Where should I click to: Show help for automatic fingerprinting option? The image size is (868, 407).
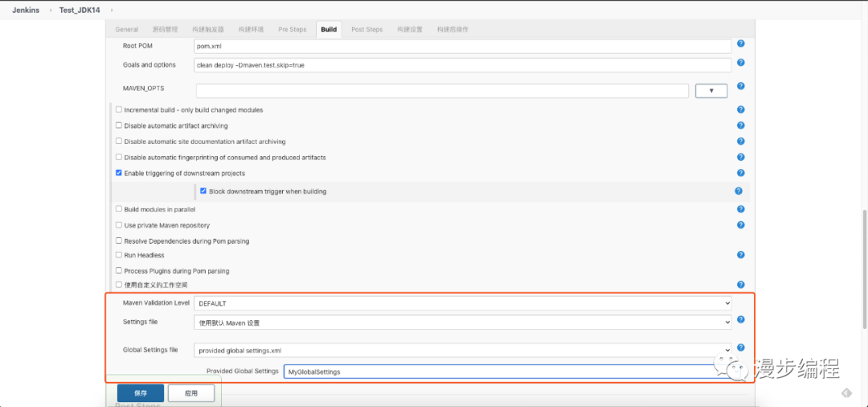(741, 157)
